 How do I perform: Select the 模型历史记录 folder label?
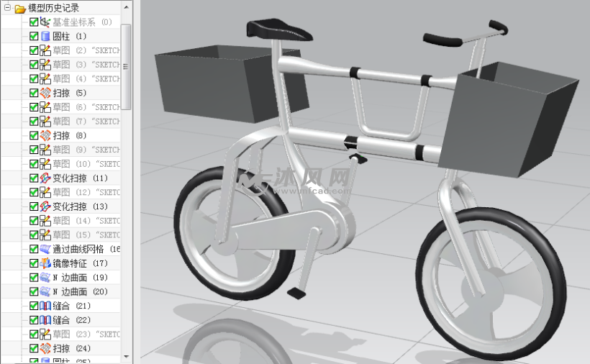pyautogui.click(x=54, y=9)
